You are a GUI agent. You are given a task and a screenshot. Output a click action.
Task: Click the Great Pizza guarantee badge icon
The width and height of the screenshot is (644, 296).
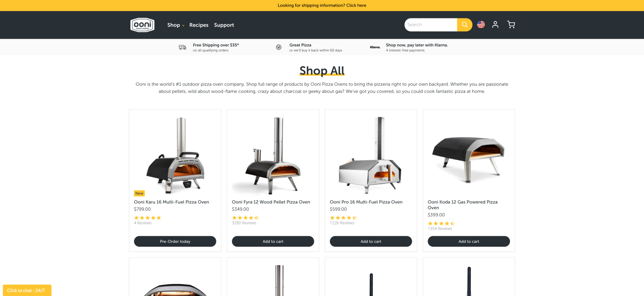[x=279, y=47]
